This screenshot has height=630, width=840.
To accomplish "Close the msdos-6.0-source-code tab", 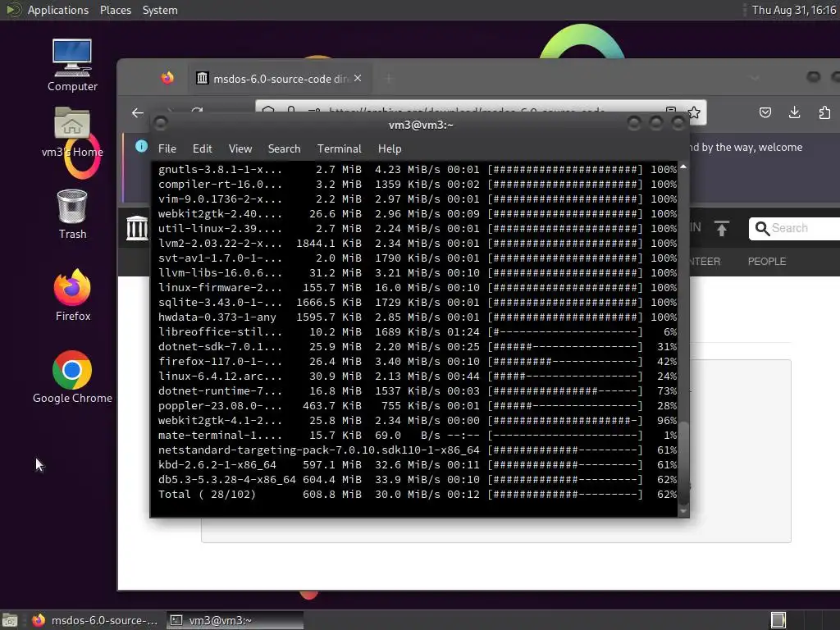I will [x=358, y=78].
